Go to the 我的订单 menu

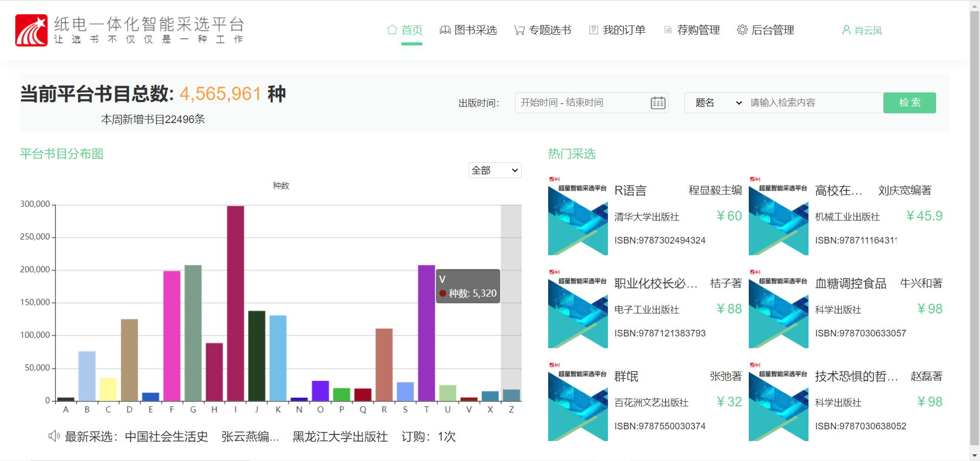pos(624,30)
